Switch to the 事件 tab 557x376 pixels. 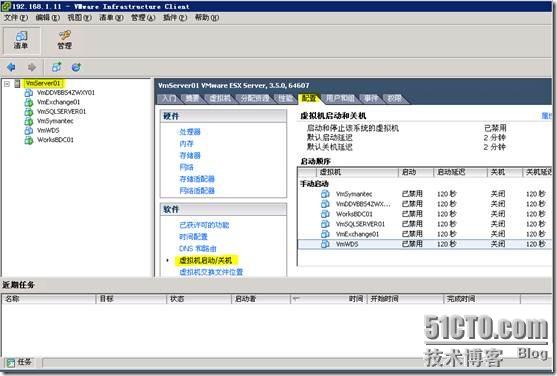371,98
